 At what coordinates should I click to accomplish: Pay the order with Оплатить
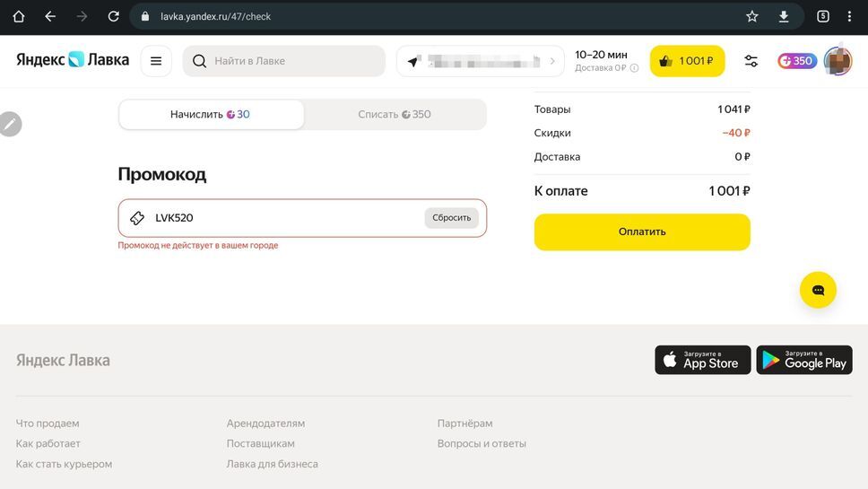pyautogui.click(x=642, y=232)
